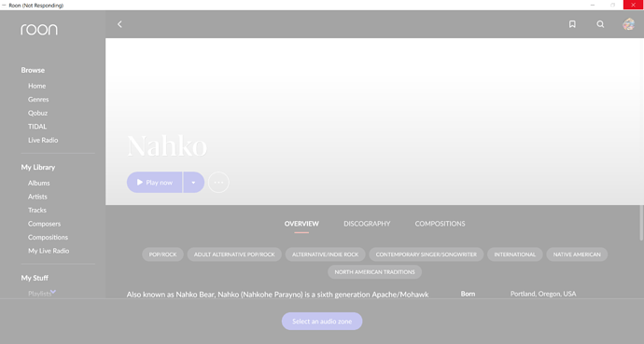Switch to the Compositions tab

[x=440, y=224]
